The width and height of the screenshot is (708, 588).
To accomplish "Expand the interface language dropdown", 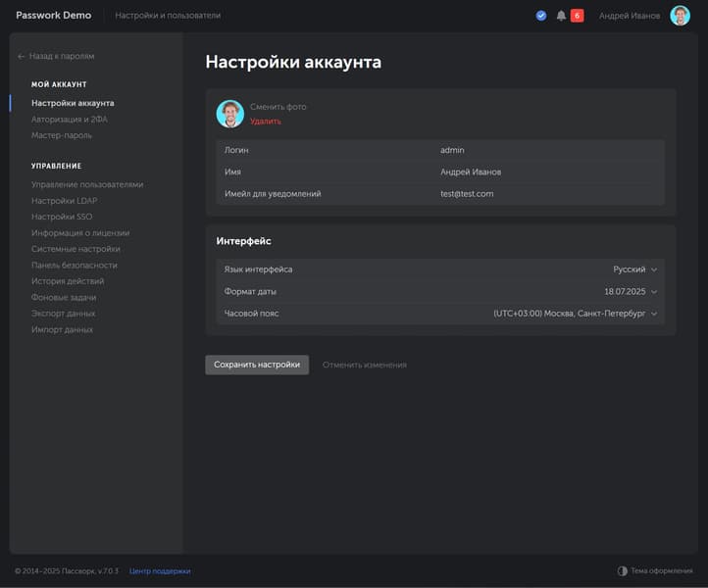I will pyautogui.click(x=634, y=269).
